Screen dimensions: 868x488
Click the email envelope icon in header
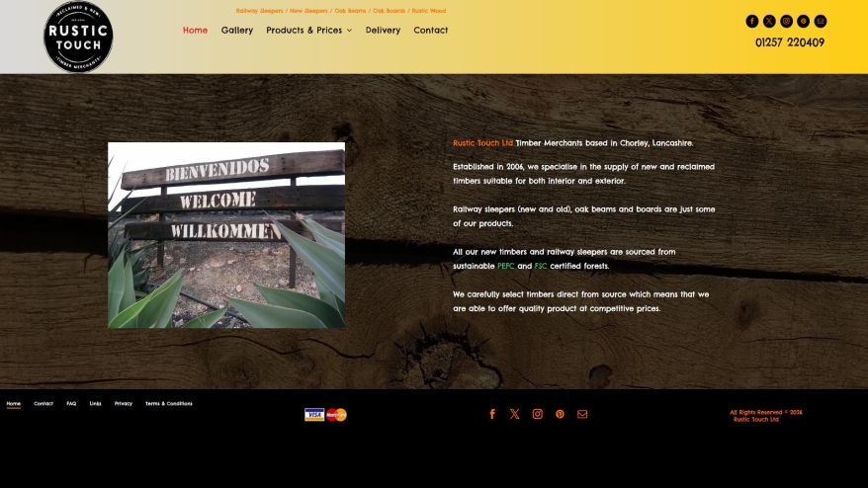[821, 21]
